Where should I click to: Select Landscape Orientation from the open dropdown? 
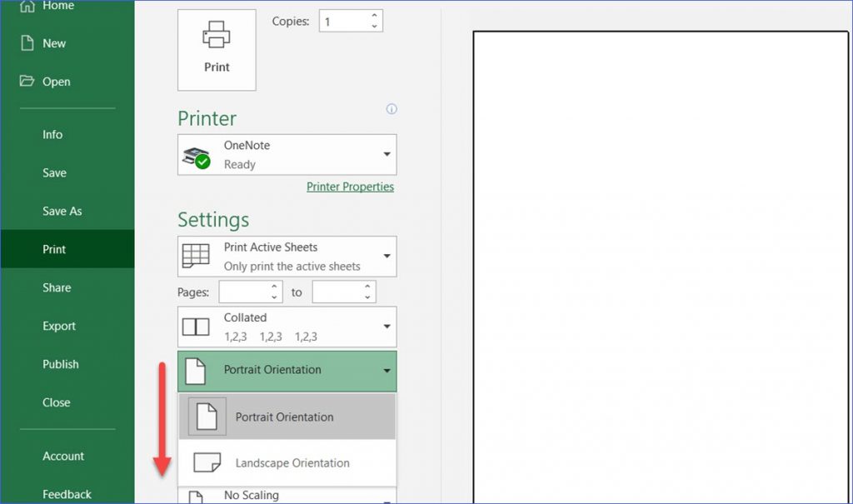pyautogui.click(x=292, y=462)
